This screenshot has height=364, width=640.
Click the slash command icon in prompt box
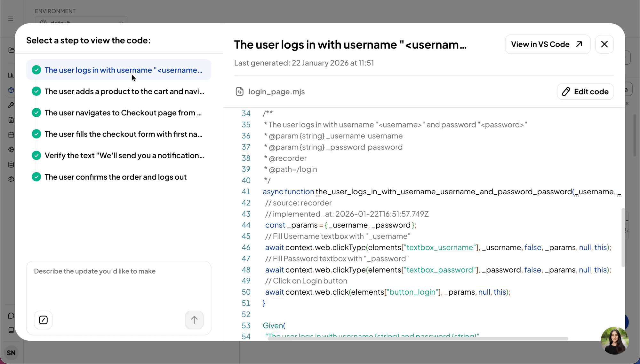(43, 320)
